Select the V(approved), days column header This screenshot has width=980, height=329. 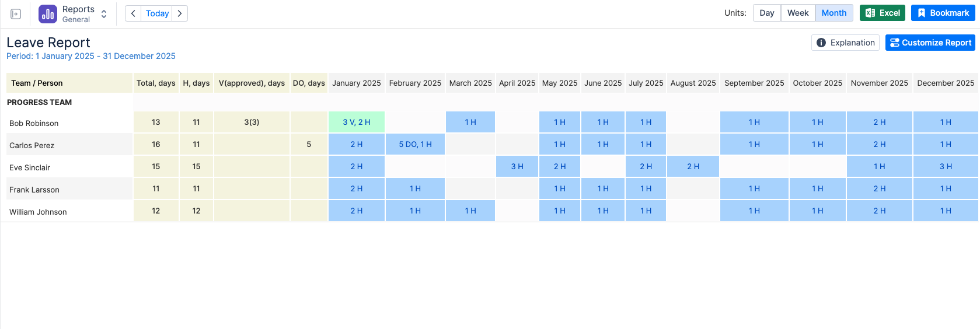pyautogui.click(x=252, y=83)
